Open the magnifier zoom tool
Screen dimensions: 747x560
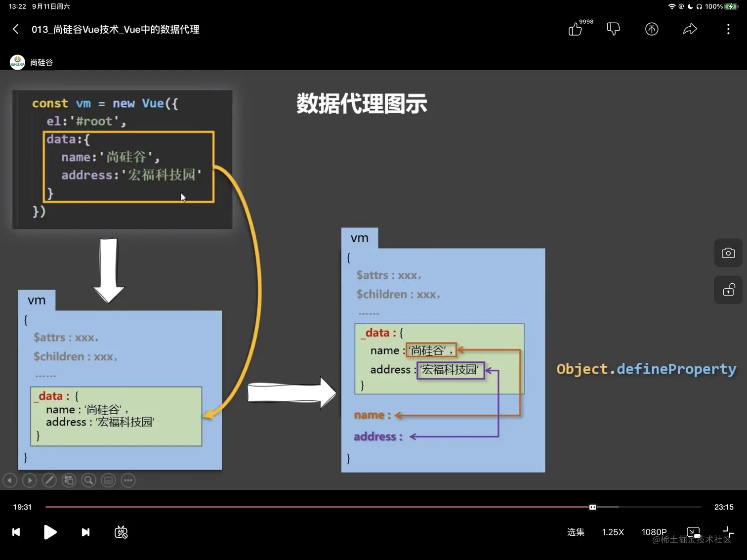coord(88,480)
